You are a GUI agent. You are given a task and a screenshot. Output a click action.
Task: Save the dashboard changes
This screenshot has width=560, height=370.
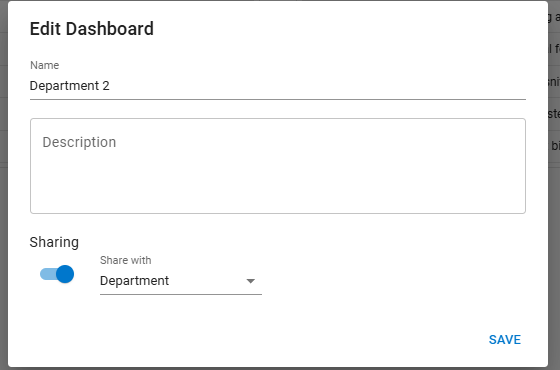505,340
